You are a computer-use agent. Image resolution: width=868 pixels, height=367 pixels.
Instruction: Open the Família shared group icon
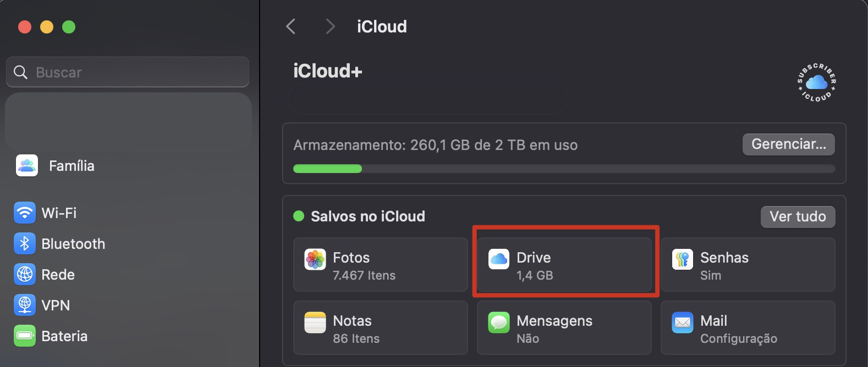click(26, 165)
